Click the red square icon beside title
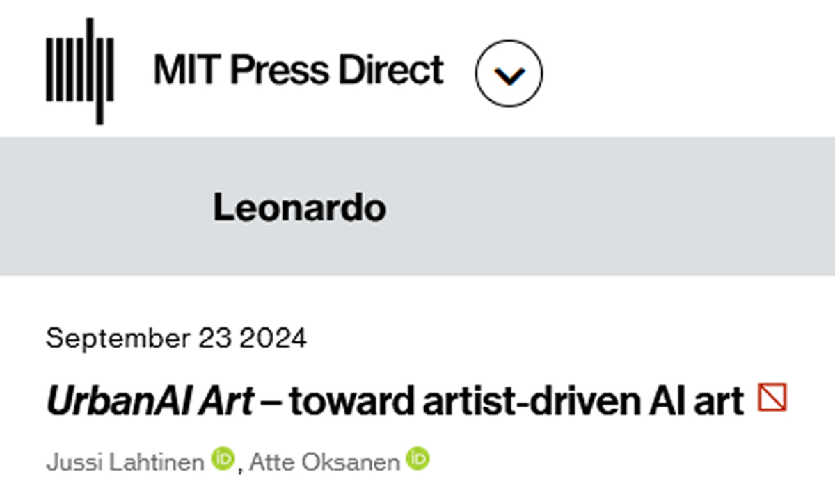This screenshot has height=504, width=835. [x=772, y=398]
